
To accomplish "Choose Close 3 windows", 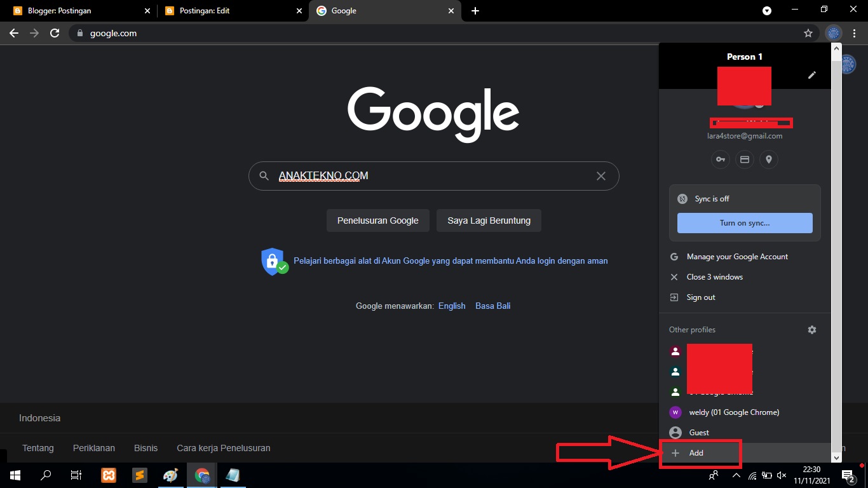I will click(x=745, y=277).
